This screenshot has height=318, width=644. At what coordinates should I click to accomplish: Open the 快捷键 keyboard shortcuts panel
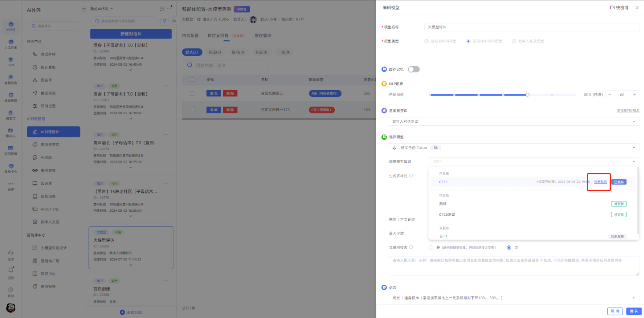(x=619, y=8)
